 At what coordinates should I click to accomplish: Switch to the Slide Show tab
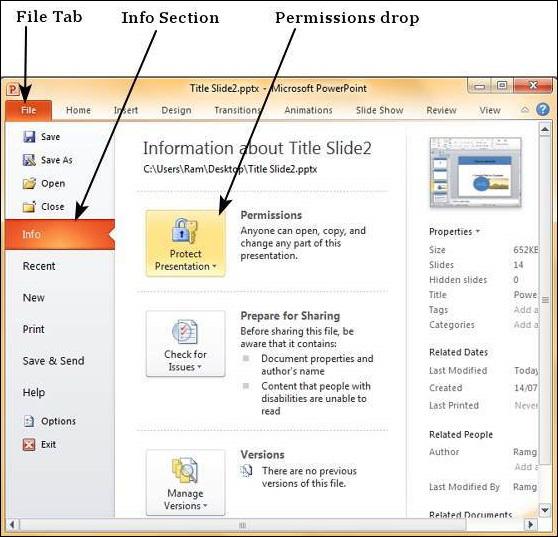click(379, 110)
